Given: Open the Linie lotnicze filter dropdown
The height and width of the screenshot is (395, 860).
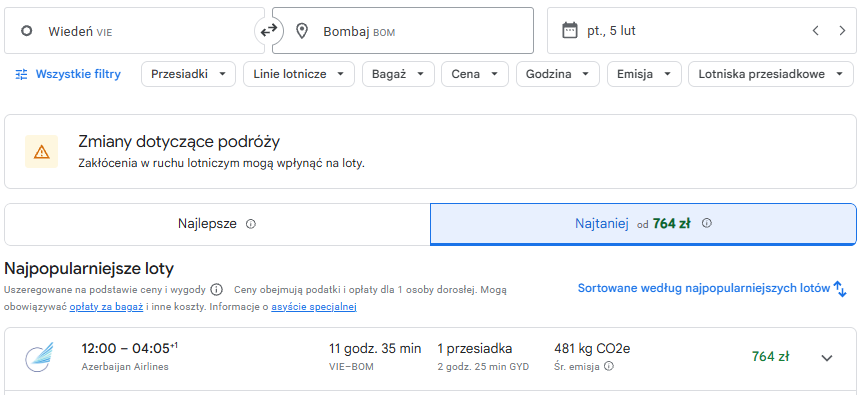Looking at the screenshot, I should [x=299, y=74].
